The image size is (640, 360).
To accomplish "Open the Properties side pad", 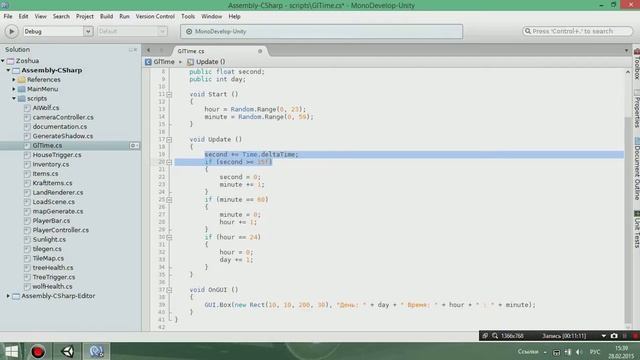I will coord(636,109).
